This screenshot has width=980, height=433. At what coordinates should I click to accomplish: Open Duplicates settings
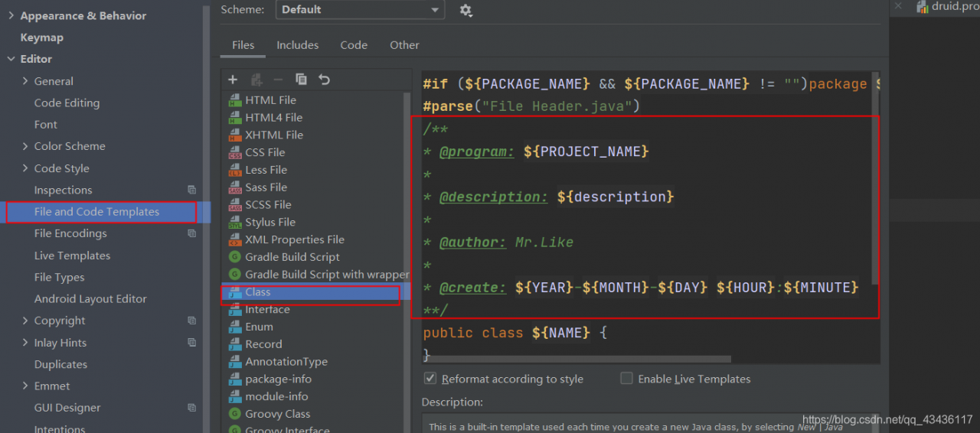tap(60, 365)
